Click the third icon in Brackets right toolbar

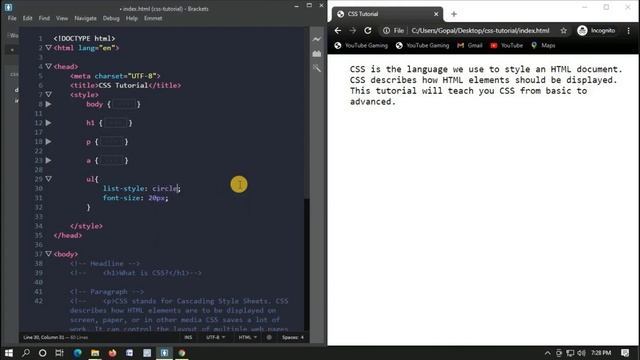click(x=317, y=68)
